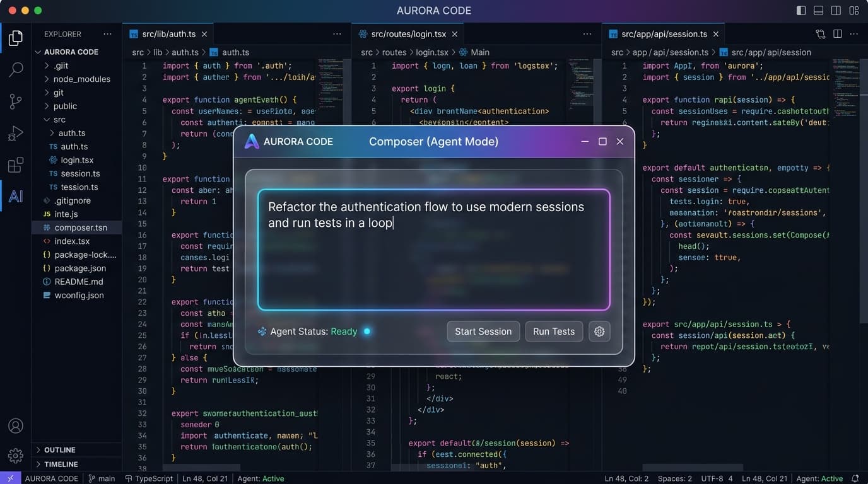Close the src/routes/login.tsx tab
Viewport: 868px width, 484px height.
[x=455, y=34]
